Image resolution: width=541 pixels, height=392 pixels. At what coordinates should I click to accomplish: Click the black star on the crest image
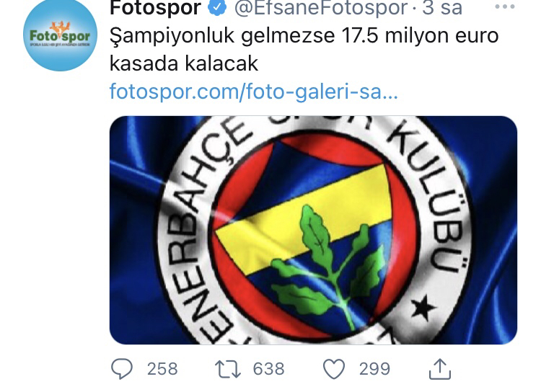pos(423,308)
